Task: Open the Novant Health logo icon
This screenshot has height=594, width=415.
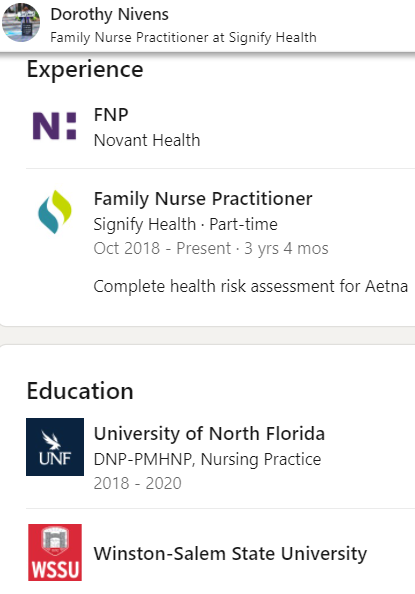Action: point(55,126)
